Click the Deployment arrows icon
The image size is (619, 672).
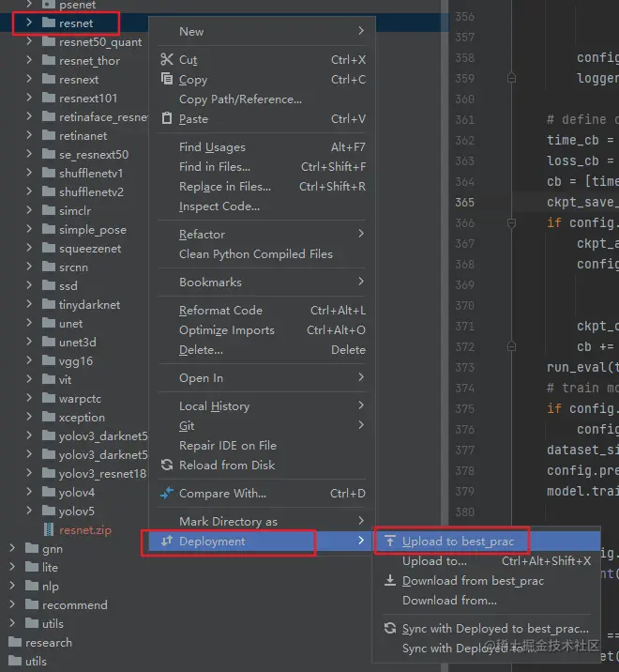coord(167,541)
